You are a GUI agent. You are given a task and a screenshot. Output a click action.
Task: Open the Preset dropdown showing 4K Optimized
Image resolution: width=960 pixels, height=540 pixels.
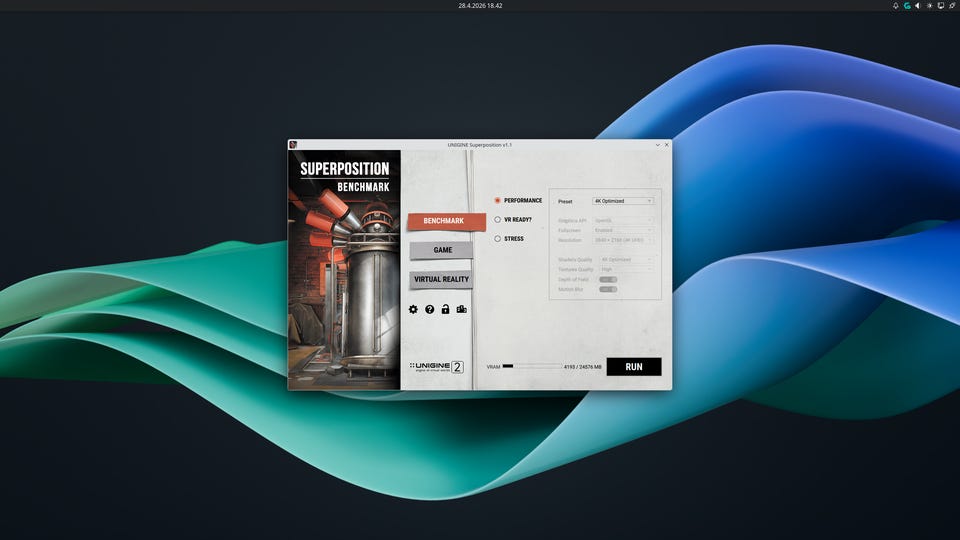point(623,201)
